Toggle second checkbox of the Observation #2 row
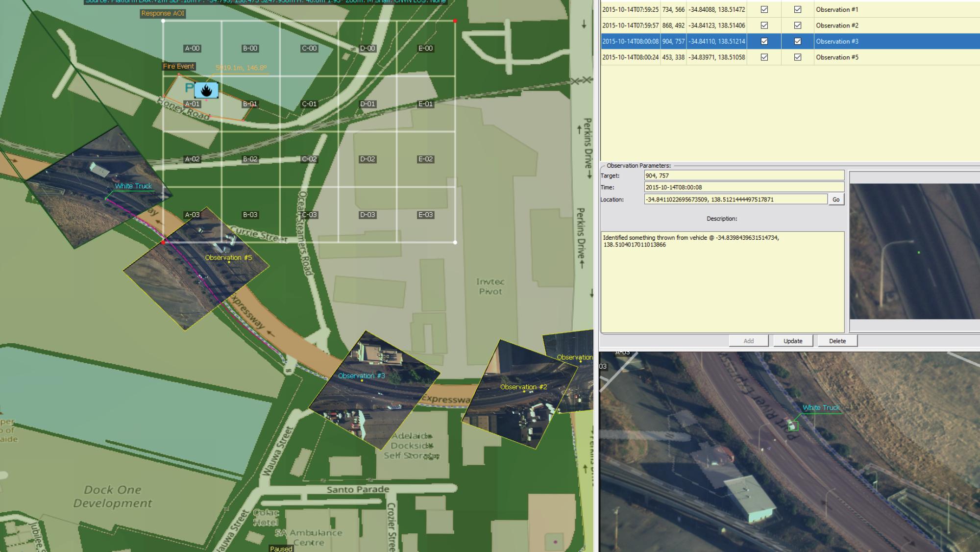The width and height of the screenshot is (980, 552). pos(797,25)
